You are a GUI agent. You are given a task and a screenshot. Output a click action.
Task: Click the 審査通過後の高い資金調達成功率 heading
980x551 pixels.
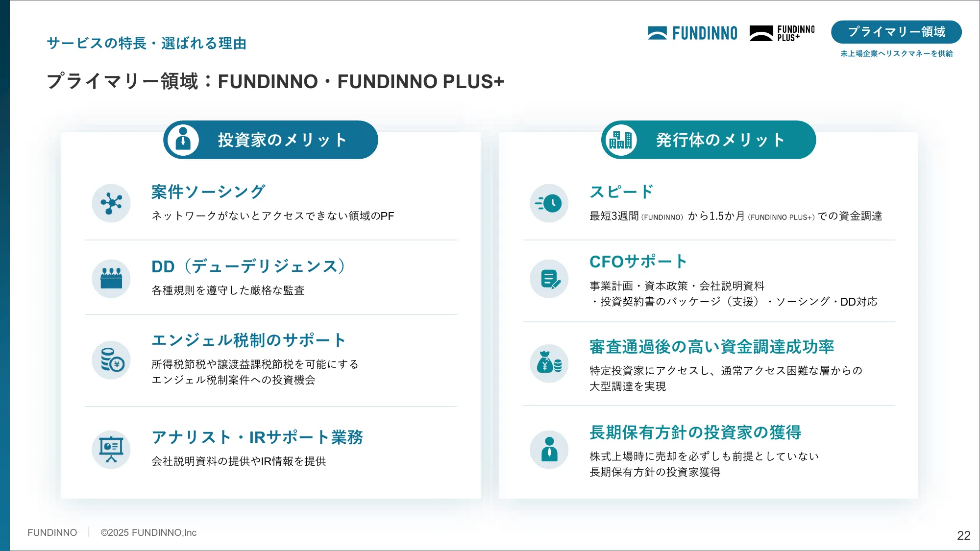[x=711, y=347]
